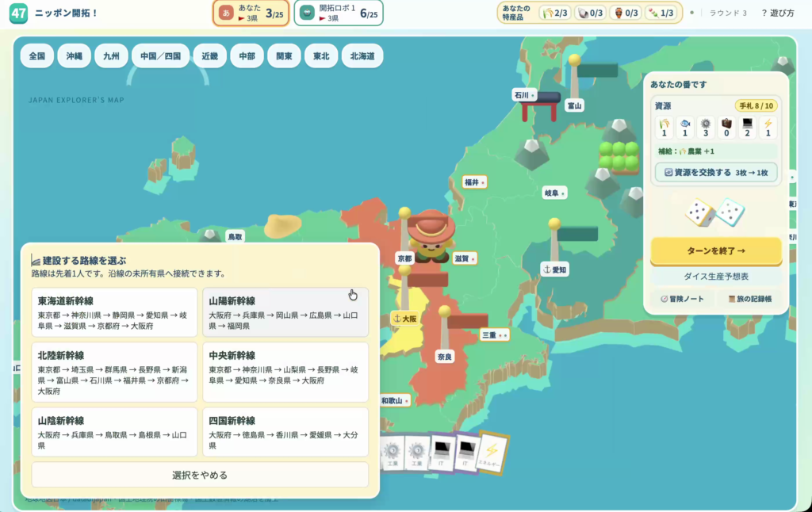Switch to the 沖縄 region tab
Image resolution: width=812 pixels, height=512 pixels.
74,56
